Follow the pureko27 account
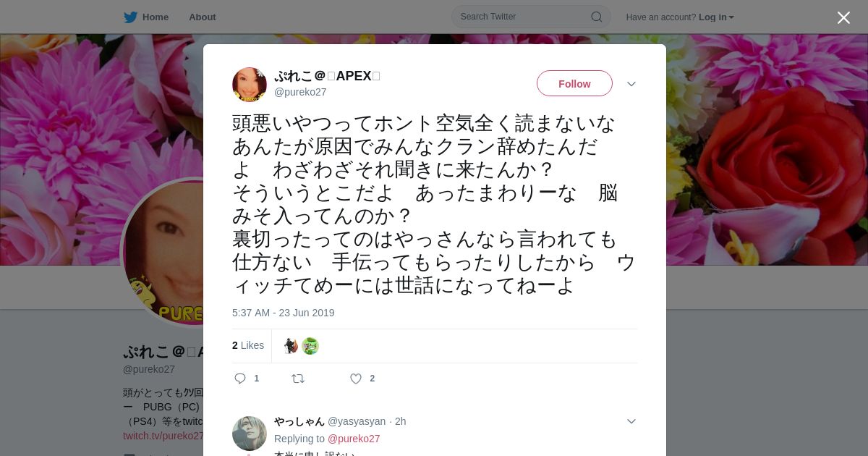Screen dimensions: 868x456 point(574,83)
